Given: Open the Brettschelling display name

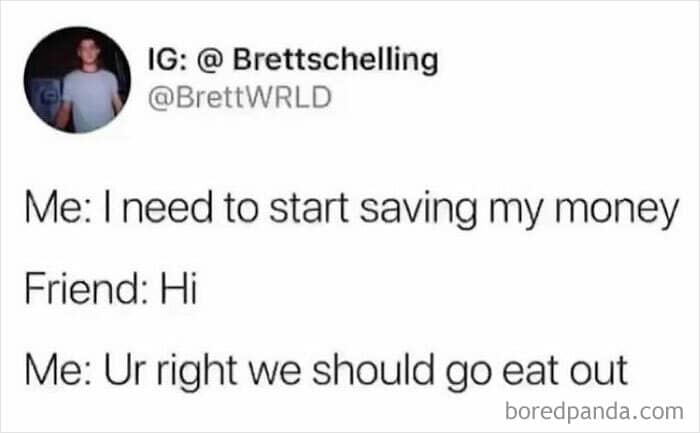Looking at the screenshot, I should (x=335, y=59).
